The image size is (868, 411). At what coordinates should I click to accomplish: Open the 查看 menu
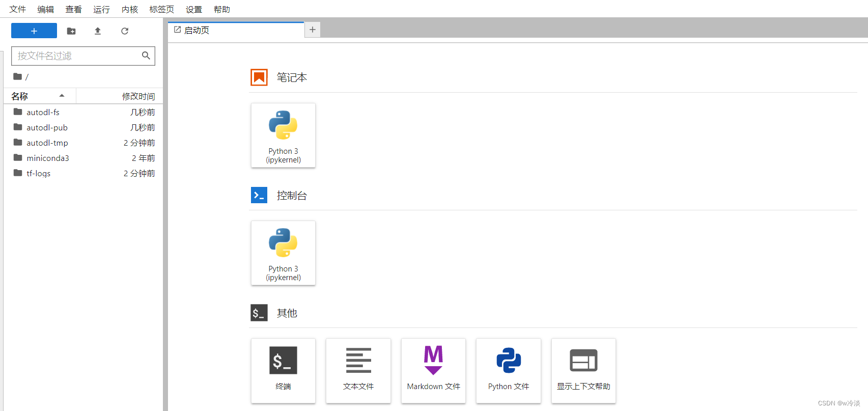tap(74, 9)
